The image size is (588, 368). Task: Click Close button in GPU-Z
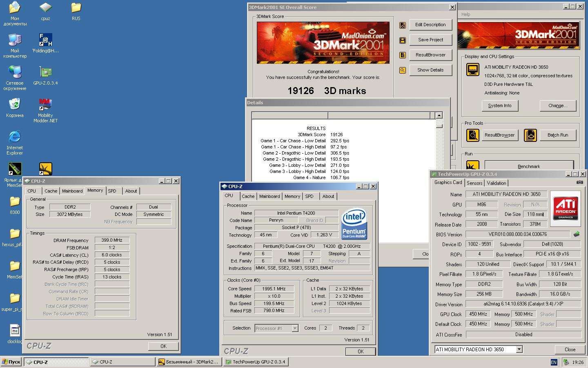(x=570, y=350)
